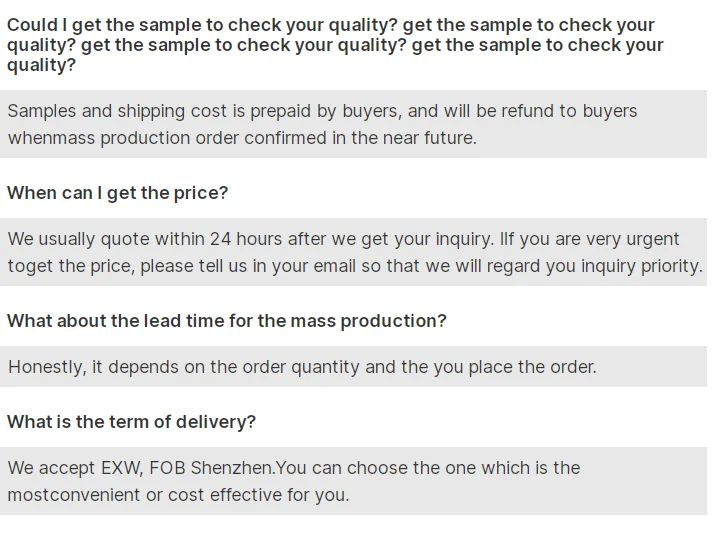Click the answer about prepaid samples and shipping
Image resolution: width=714 pixels, height=548 pixels.
tap(322, 124)
